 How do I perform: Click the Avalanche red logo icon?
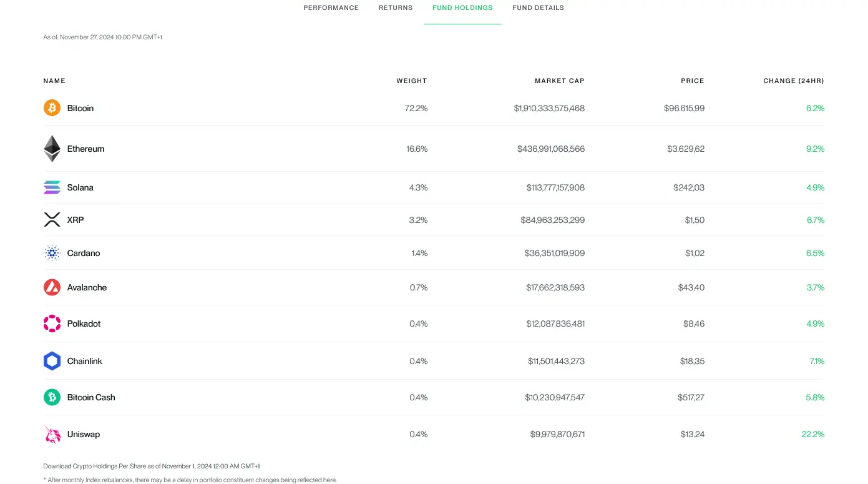52,287
